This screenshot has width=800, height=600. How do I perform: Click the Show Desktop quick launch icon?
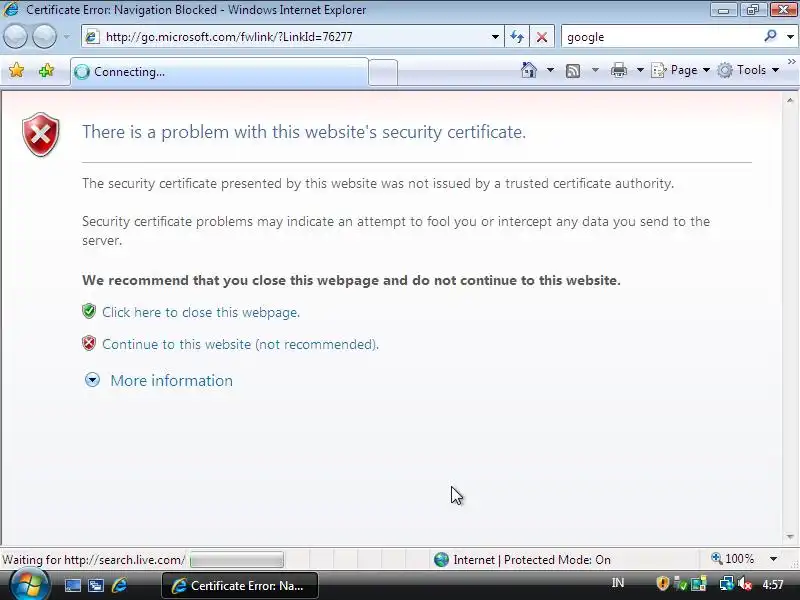72,586
